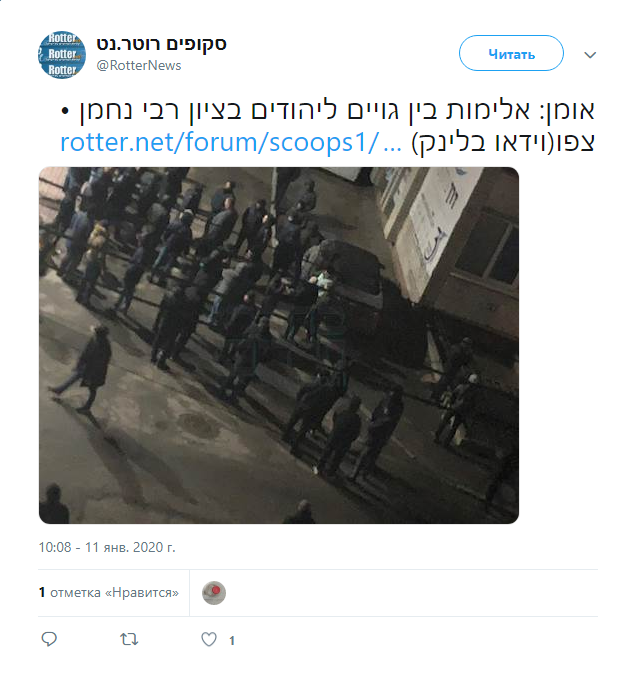Open the @RotterNews handle

coord(139,65)
